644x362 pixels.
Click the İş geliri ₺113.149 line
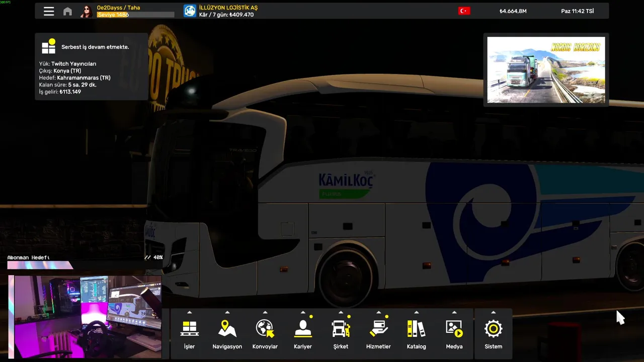pyautogui.click(x=60, y=92)
